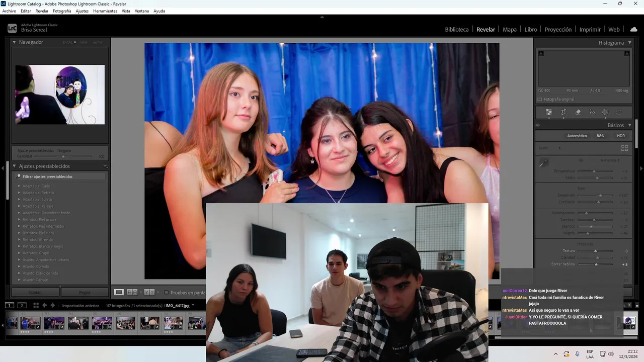Open the Masking tool
Image resolution: width=644 pixels, height=362 pixels.
point(605,112)
